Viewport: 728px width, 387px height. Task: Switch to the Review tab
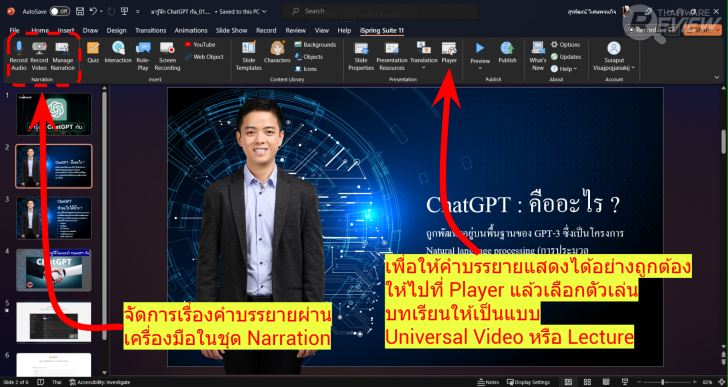[x=295, y=30]
